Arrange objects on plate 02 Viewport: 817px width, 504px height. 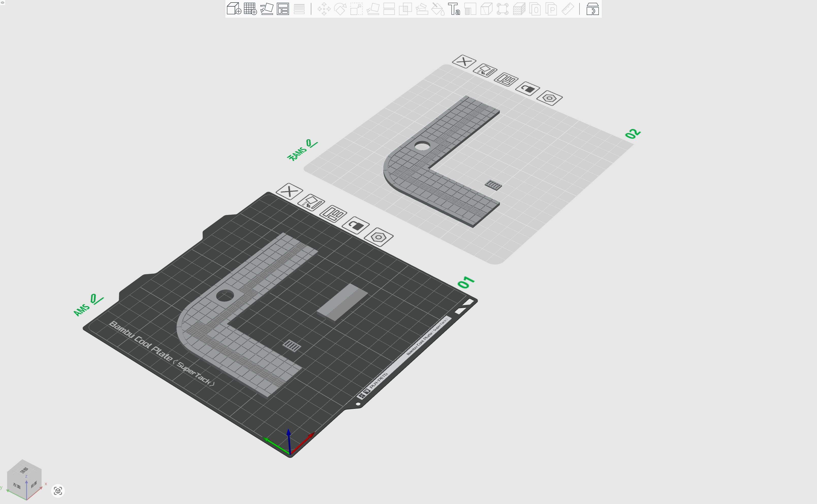click(506, 80)
